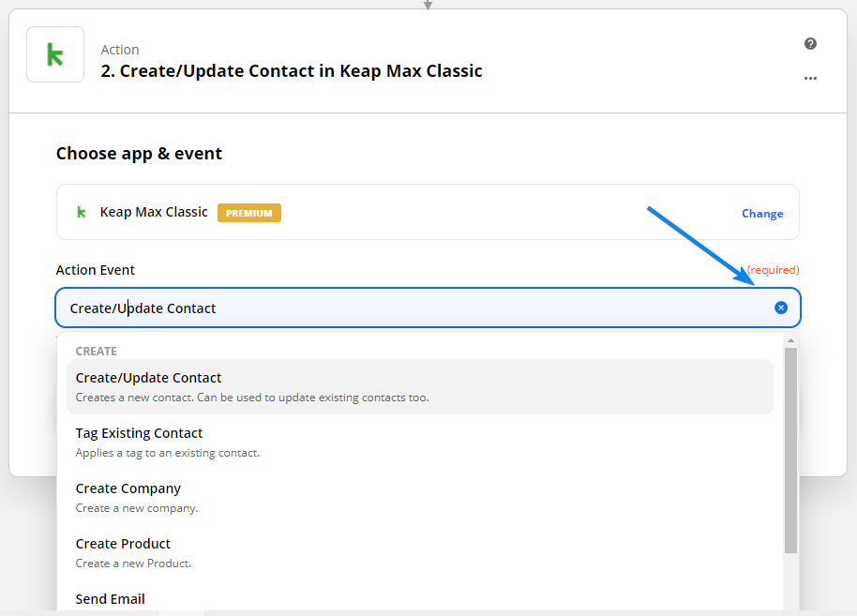The width and height of the screenshot is (857, 616).
Task: Choose the Send Email action
Action: (x=111, y=599)
